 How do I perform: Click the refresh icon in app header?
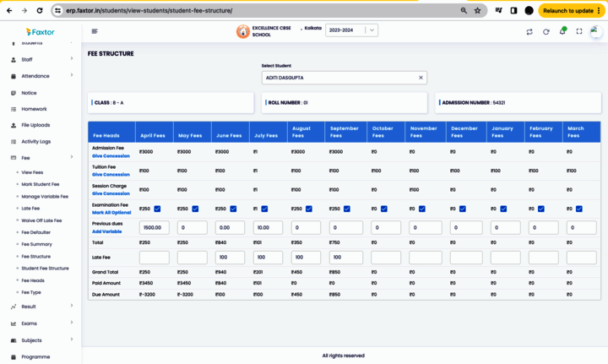pyautogui.click(x=546, y=31)
